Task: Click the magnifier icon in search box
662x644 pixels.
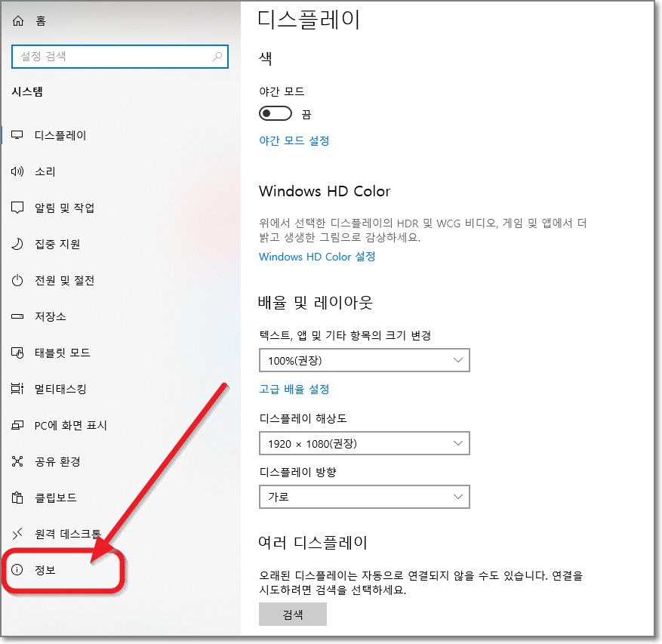Action: [217, 56]
